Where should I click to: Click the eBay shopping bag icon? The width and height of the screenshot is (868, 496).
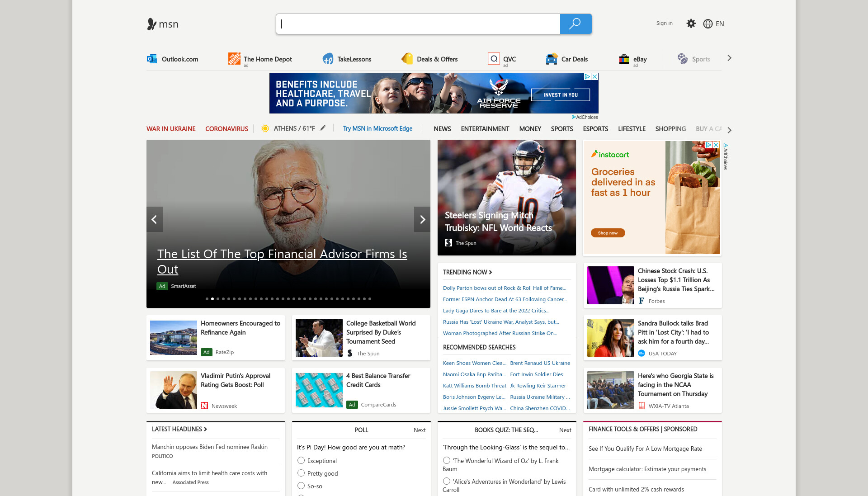click(624, 59)
